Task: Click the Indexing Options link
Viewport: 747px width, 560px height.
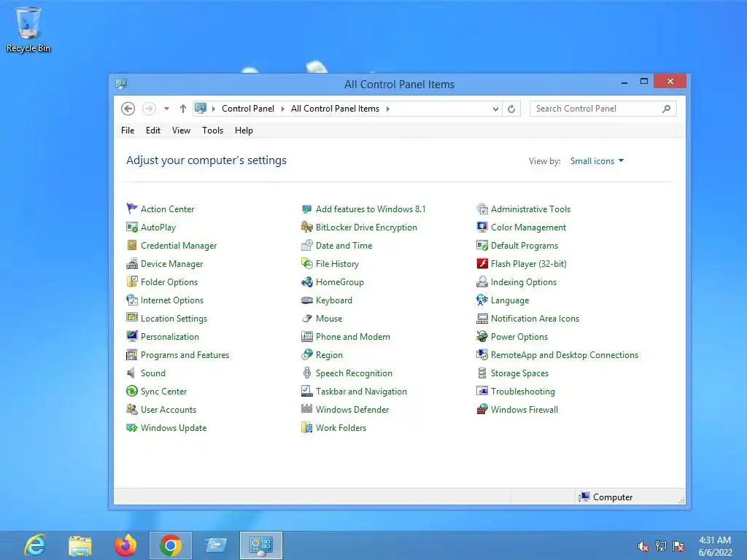Action: point(524,282)
